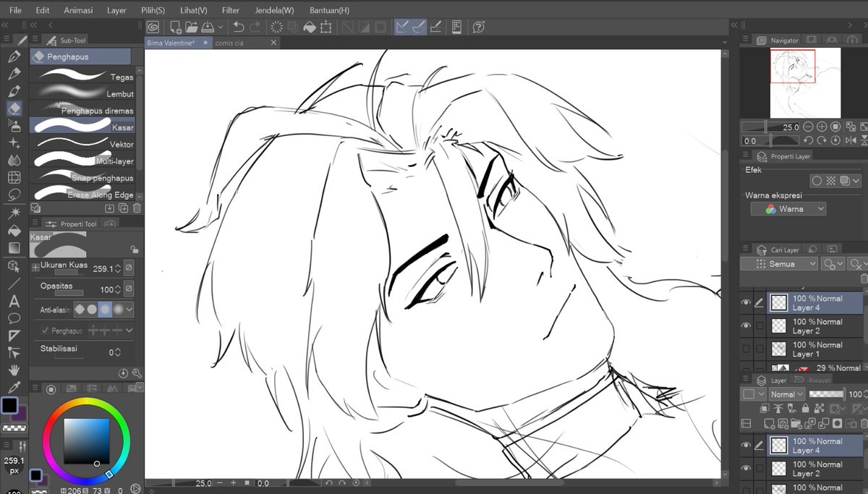Select the Auto select magic wand tool

coord(14,213)
